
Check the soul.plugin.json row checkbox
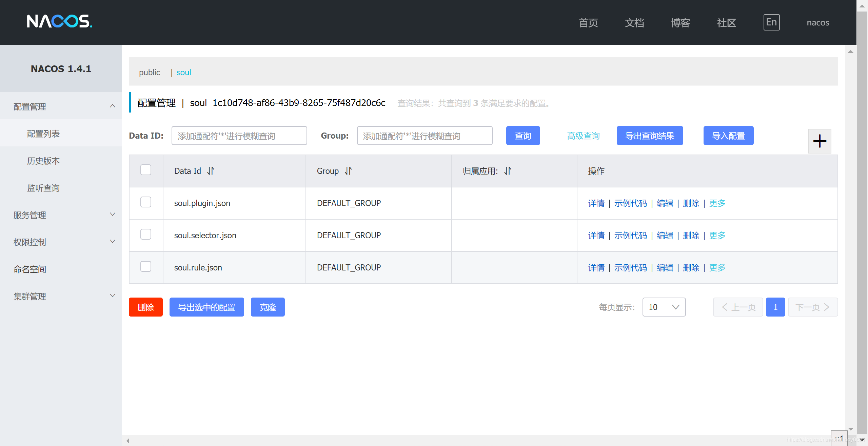click(146, 202)
